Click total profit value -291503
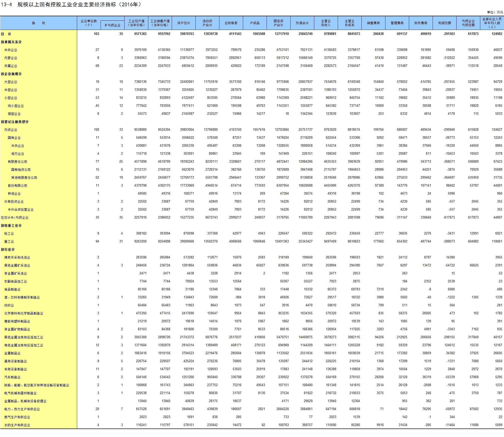The image size is (504, 437). (x=449, y=34)
